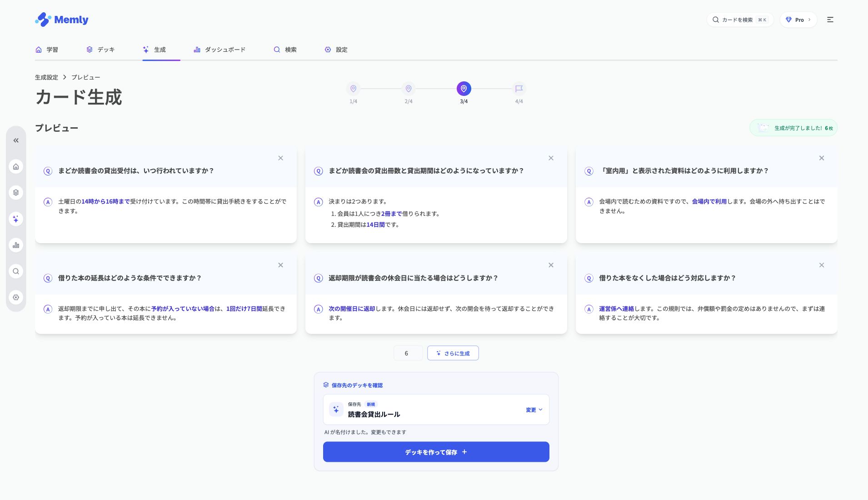Click question 返却期限が読書会の休会日に当たる場合はどうしますか？

pos(413,278)
